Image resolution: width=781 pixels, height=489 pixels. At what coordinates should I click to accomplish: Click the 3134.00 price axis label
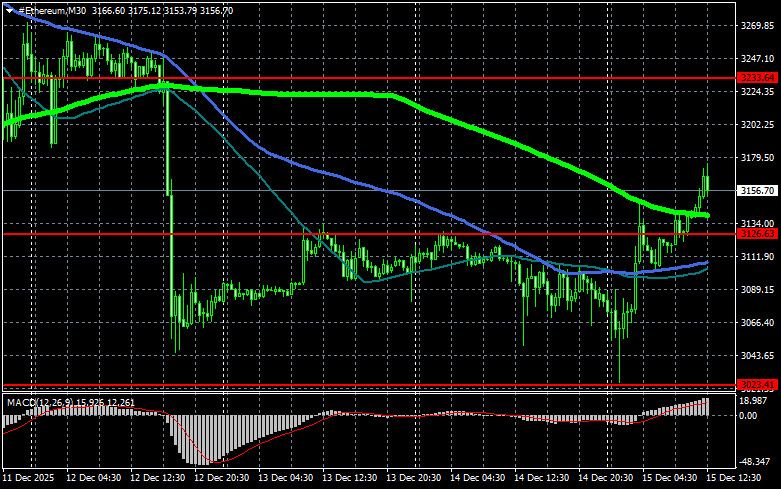(x=757, y=224)
